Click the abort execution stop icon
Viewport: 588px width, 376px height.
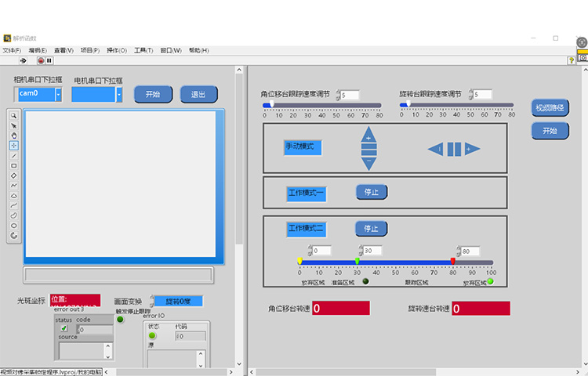(x=41, y=60)
